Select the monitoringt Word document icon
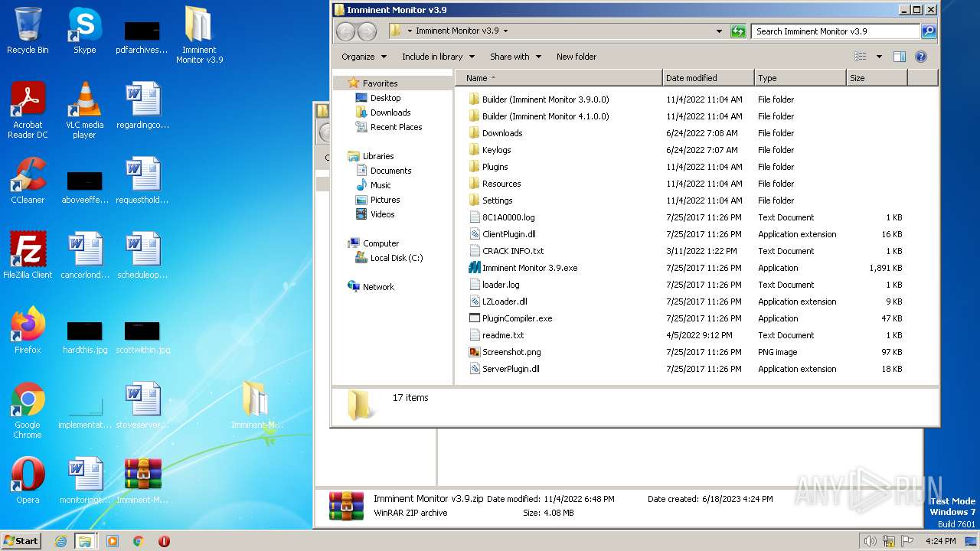Screen dimensions: 980x551 tap(85, 481)
